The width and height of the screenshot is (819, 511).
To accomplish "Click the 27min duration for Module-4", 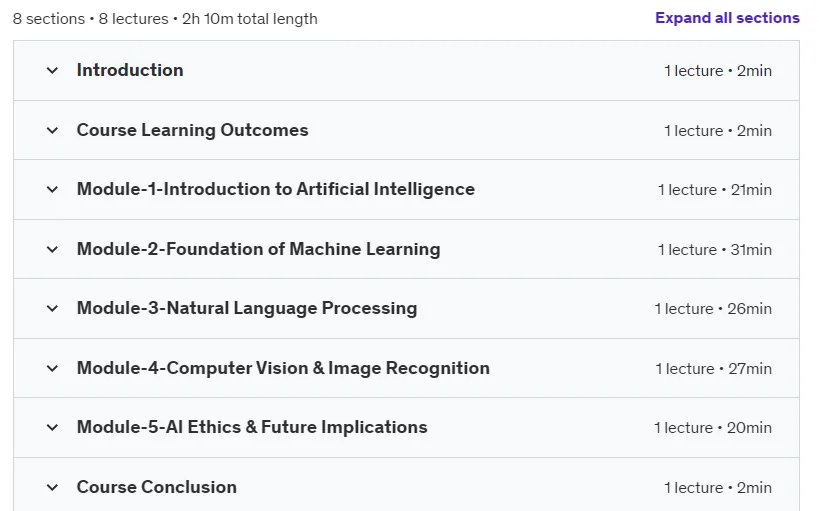I will (x=750, y=369).
